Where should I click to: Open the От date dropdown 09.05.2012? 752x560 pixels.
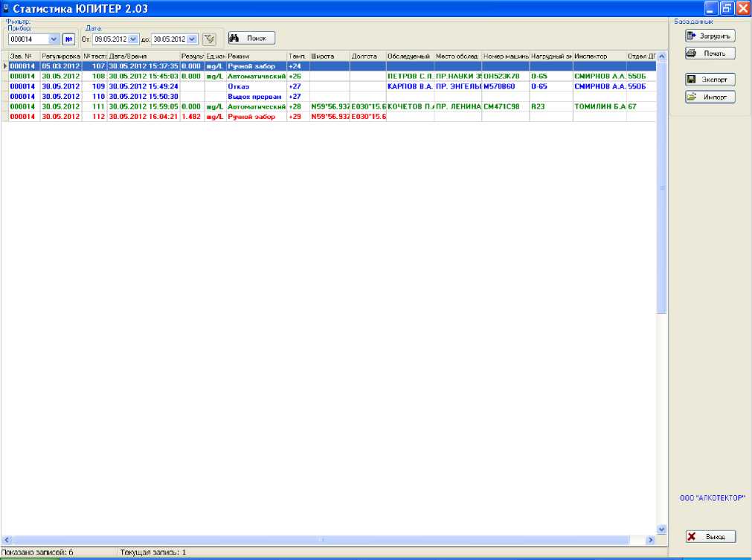(133, 39)
